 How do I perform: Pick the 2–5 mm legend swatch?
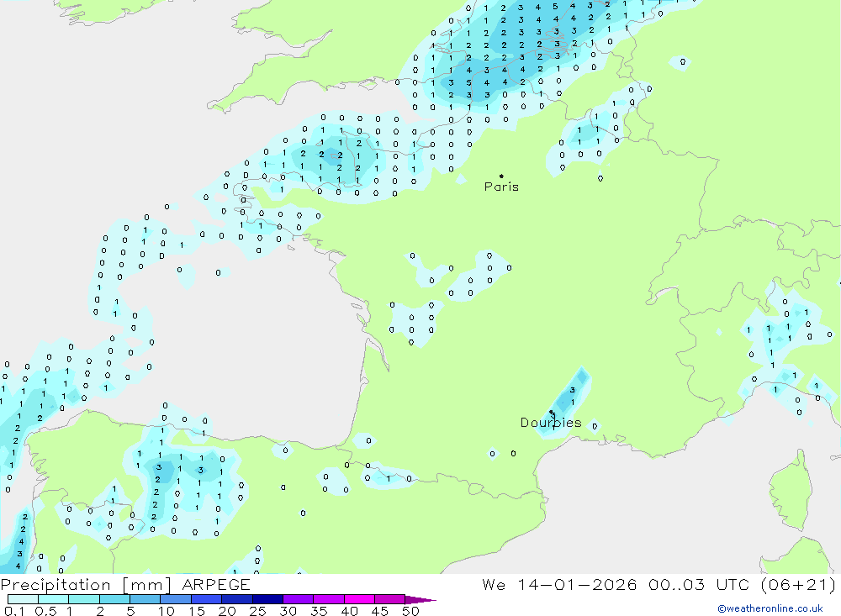coord(114,599)
